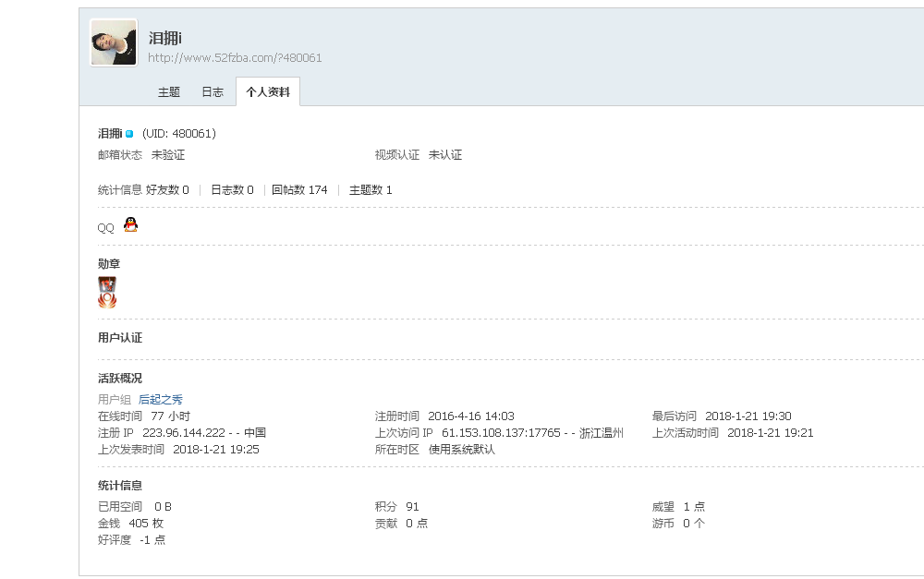Click the 邮箱状态 未验证 status text

pyautogui.click(x=168, y=155)
